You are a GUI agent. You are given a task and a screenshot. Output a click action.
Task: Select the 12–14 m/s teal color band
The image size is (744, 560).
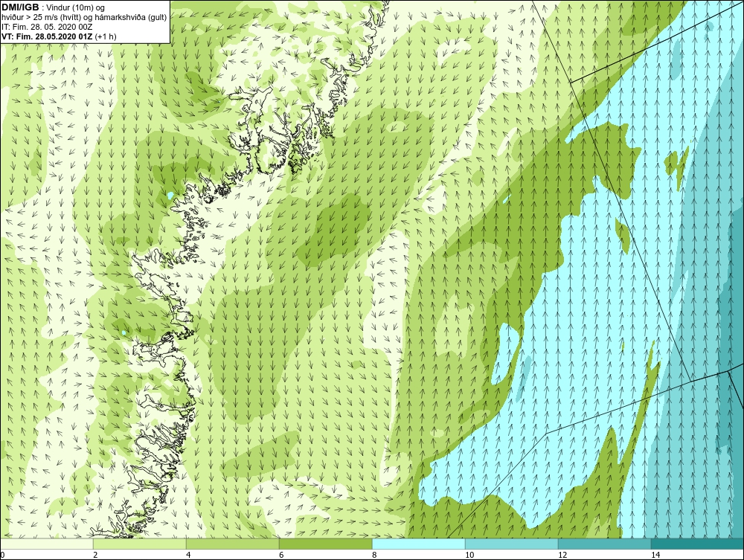(604, 544)
